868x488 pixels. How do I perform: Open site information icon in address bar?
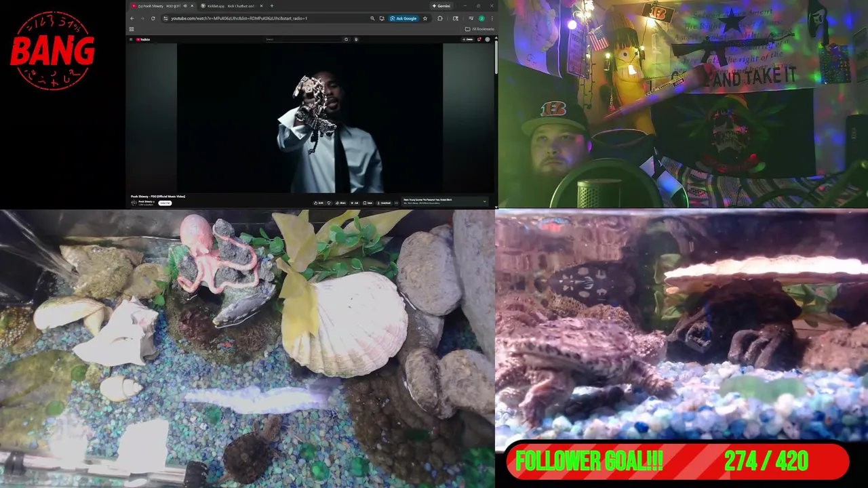coord(165,18)
